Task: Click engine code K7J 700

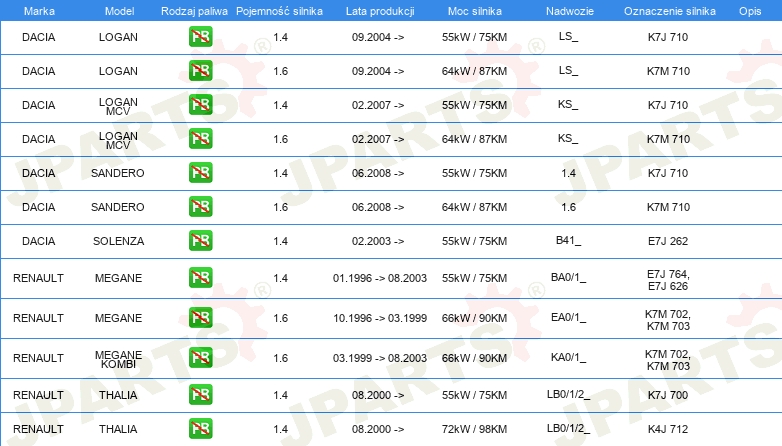Action: point(668,395)
